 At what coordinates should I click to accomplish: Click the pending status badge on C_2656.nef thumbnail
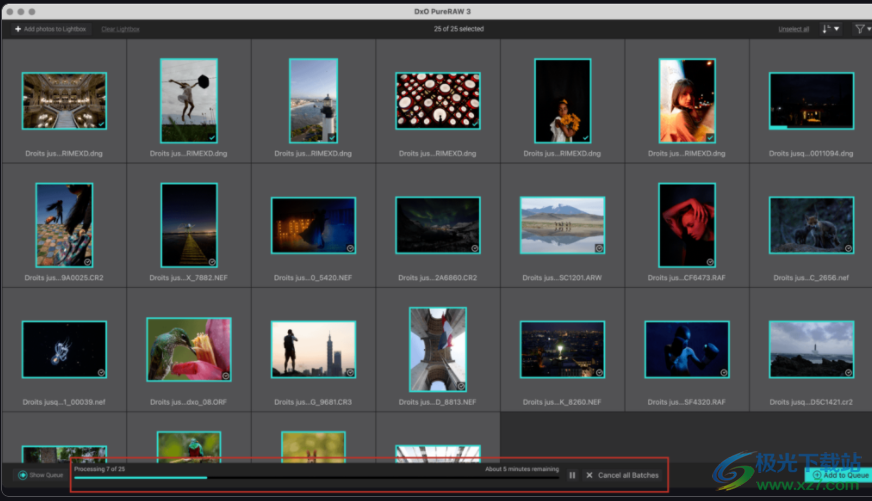pos(849,249)
